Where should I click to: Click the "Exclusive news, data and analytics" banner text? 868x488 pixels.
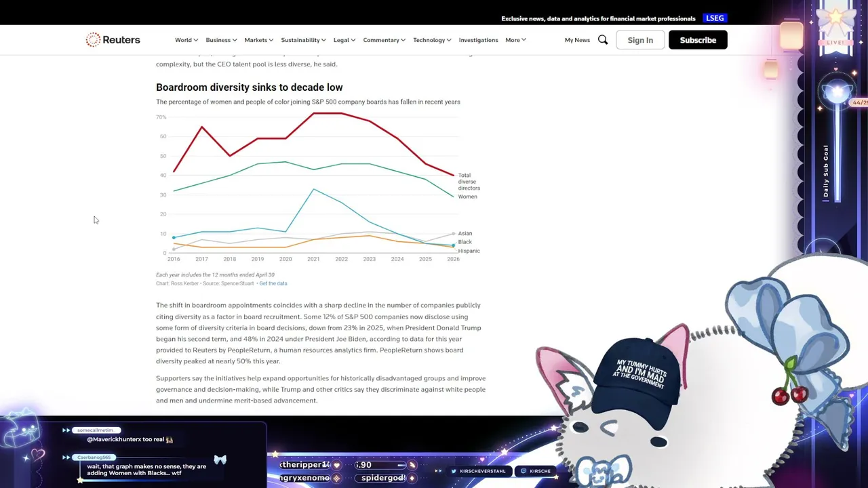[x=598, y=18]
